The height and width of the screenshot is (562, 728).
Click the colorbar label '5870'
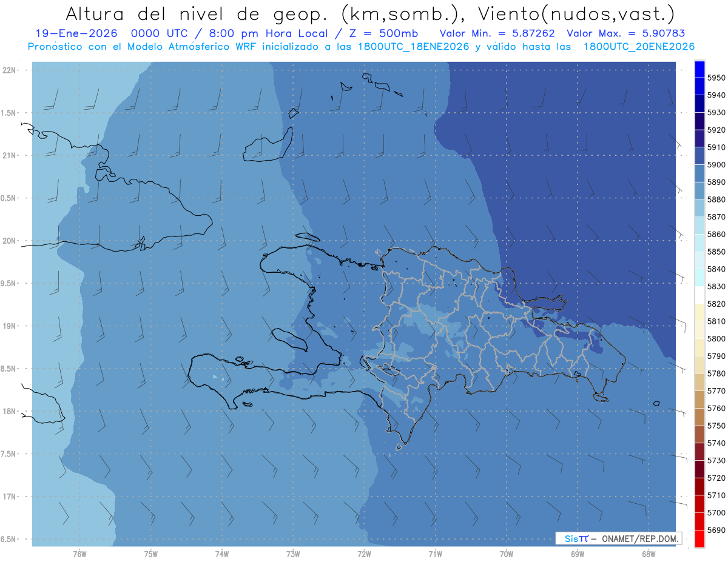coord(715,217)
